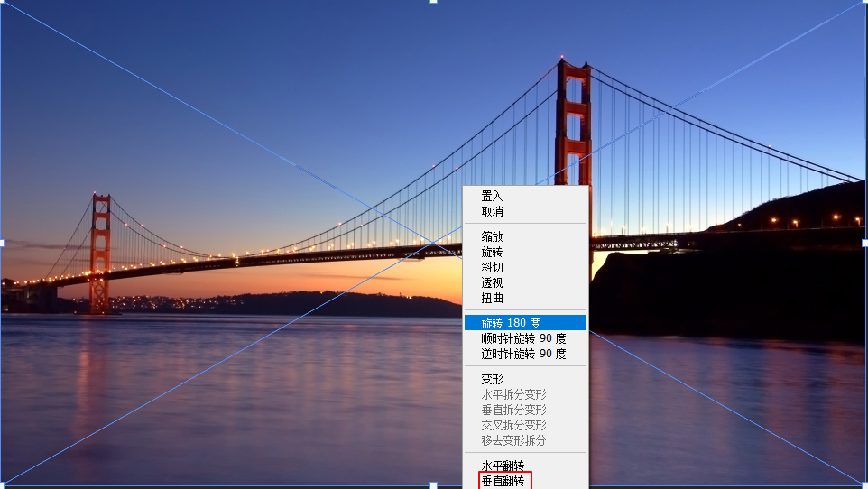
Task: Choose 置入 in the context menu
Action: (x=525, y=196)
